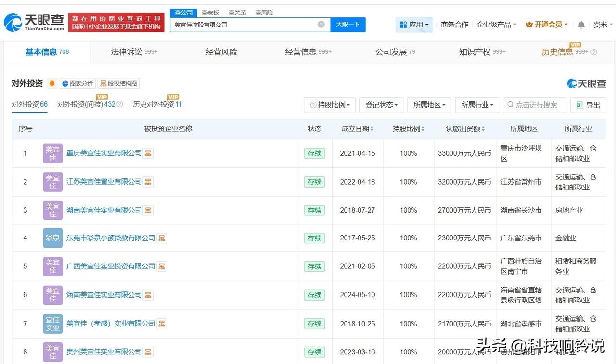Sort the table by 认缴出资额 column
Viewport: 616px width, 364px height.
pos(465,129)
